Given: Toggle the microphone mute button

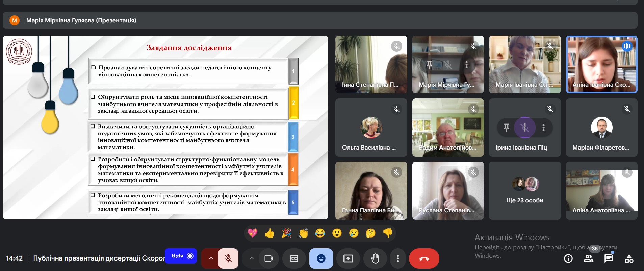Looking at the screenshot, I should [x=228, y=258].
